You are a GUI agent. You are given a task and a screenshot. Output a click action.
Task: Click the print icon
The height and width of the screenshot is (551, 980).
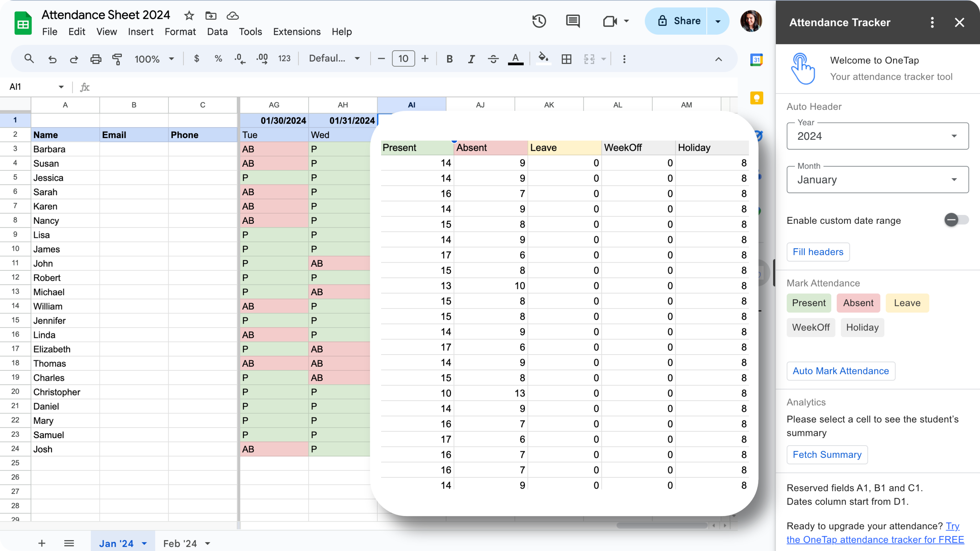click(x=95, y=59)
